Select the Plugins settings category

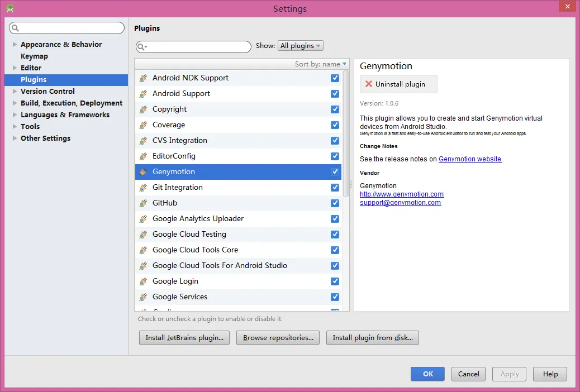[x=66, y=80]
